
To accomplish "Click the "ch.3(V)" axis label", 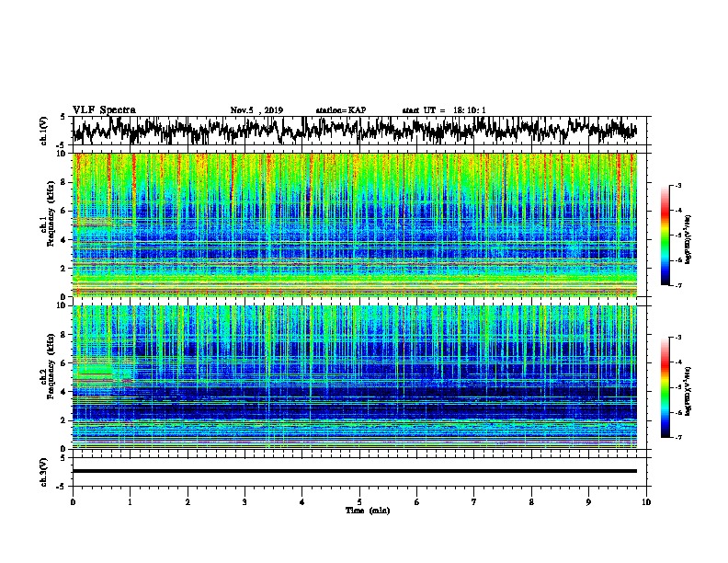I will pyautogui.click(x=44, y=472).
